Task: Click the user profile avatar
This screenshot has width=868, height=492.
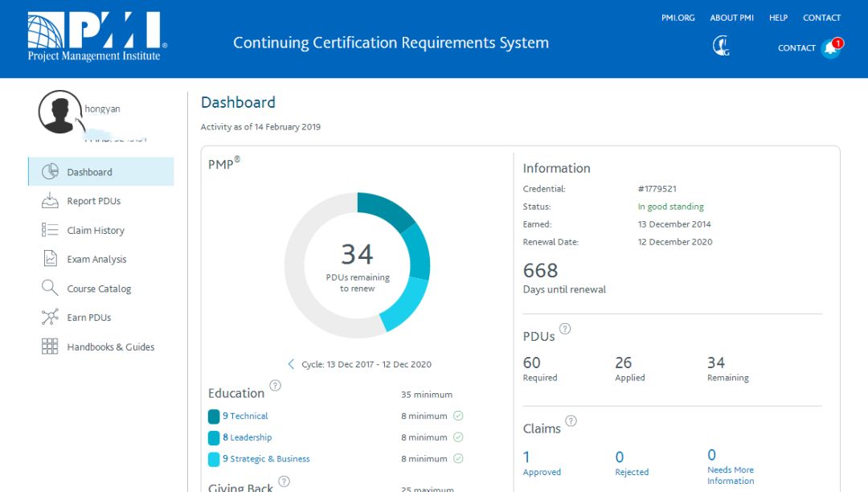Action: (x=59, y=112)
